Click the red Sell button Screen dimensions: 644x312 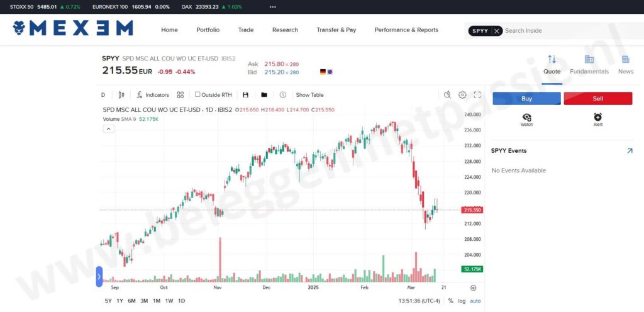[x=597, y=99]
